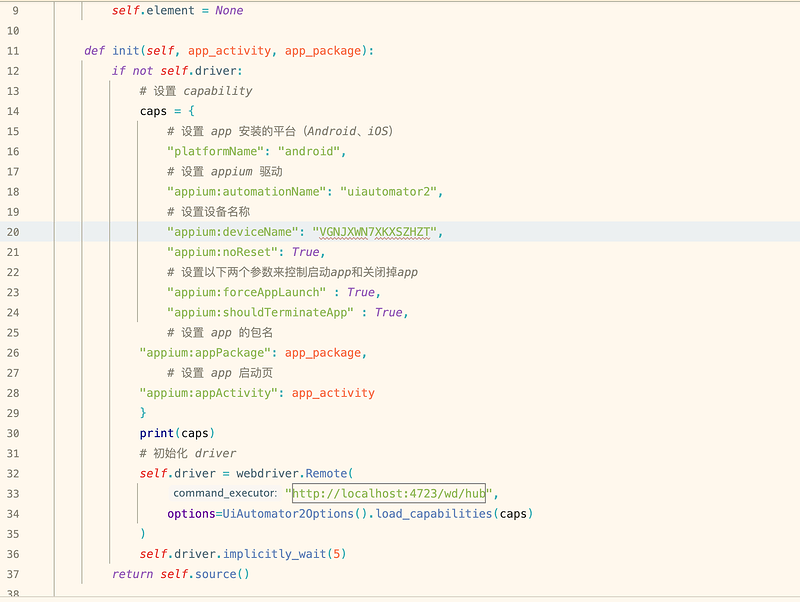Click line number 11 in the gutter
Image resolution: width=800 pixels, height=602 pixels.
[x=13, y=51]
